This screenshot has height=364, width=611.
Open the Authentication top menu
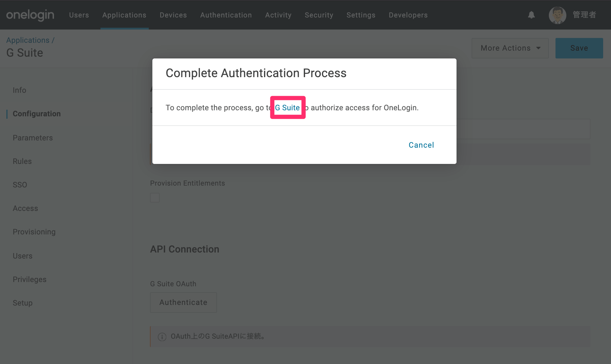tap(226, 15)
